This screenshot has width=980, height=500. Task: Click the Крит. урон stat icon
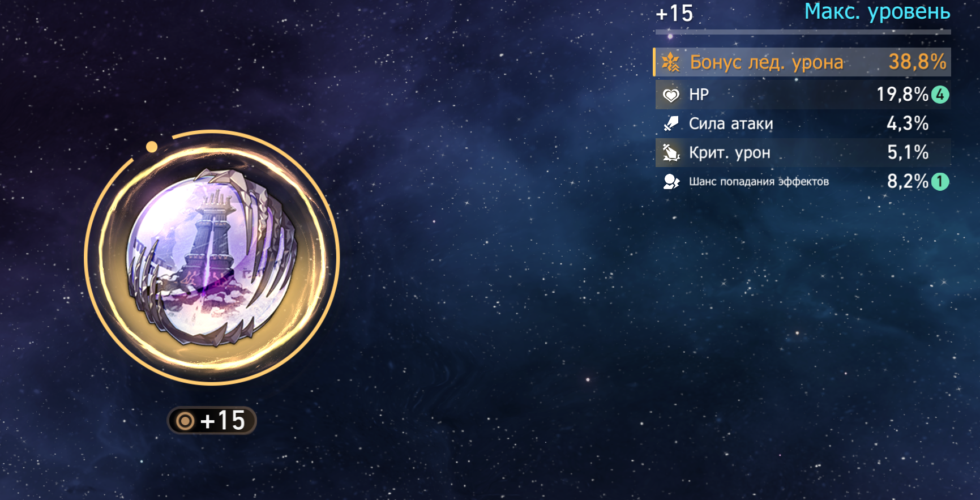tap(671, 153)
